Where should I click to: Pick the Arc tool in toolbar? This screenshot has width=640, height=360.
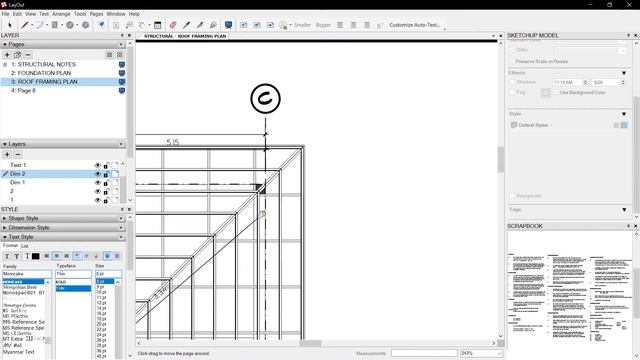point(40,25)
